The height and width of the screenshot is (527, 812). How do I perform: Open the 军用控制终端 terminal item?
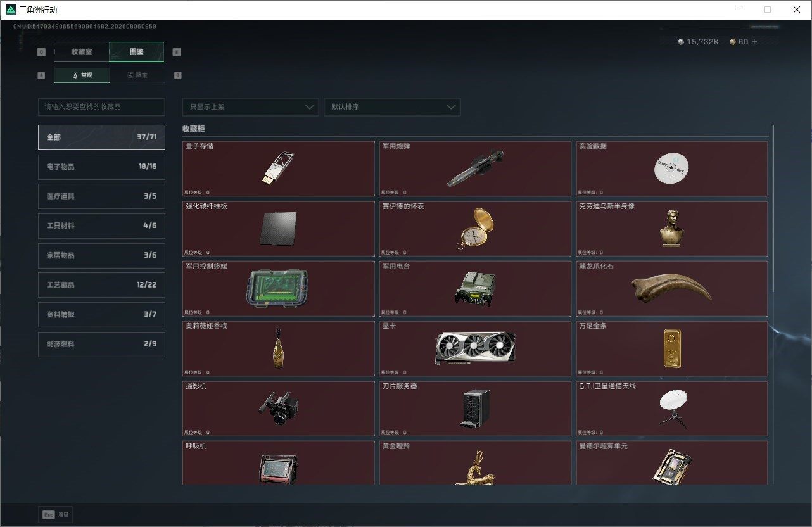(x=277, y=288)
